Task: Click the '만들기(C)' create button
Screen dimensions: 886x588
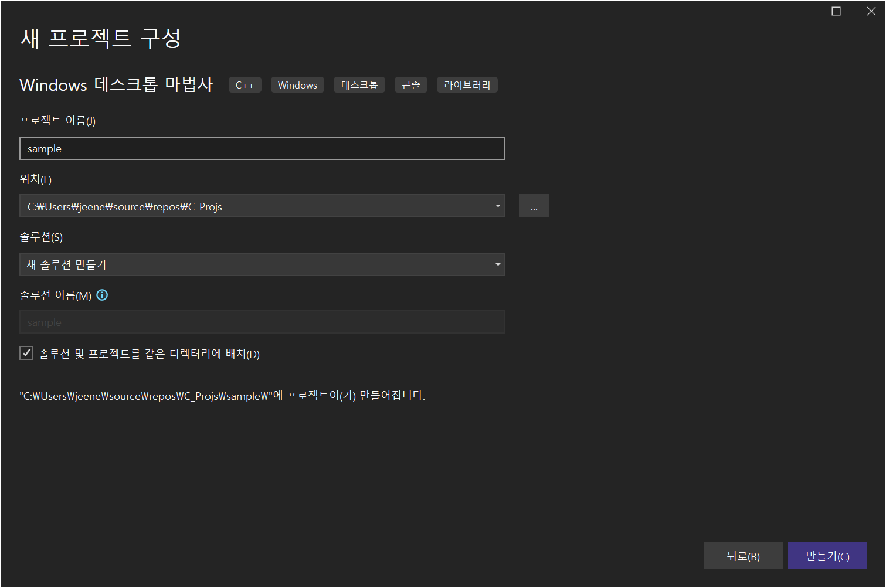Action: (x=827, y=556)
